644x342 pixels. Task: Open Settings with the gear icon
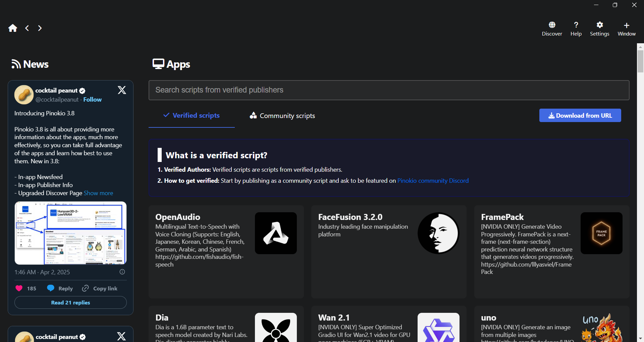[599, 29]
